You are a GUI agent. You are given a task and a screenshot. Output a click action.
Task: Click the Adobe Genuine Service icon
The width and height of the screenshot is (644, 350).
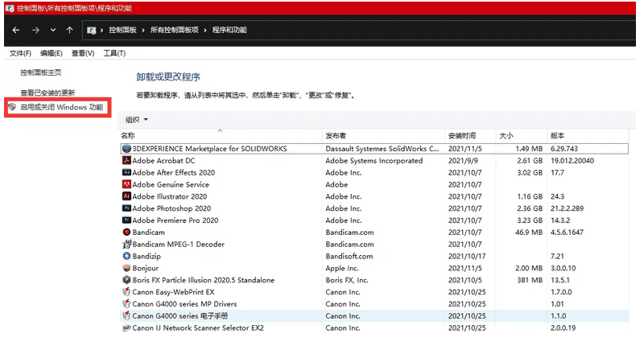point(126,184)
